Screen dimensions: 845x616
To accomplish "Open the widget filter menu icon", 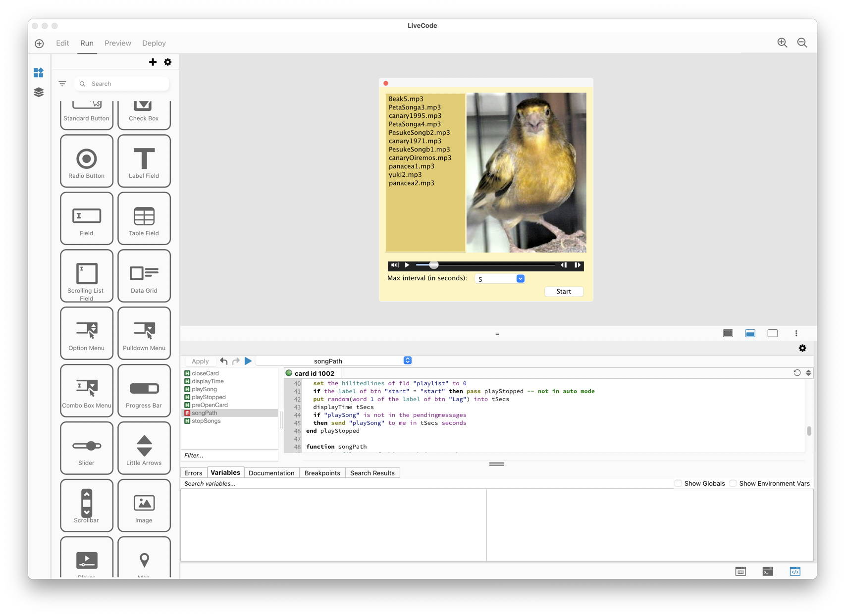I will click(x=62, y=84).
